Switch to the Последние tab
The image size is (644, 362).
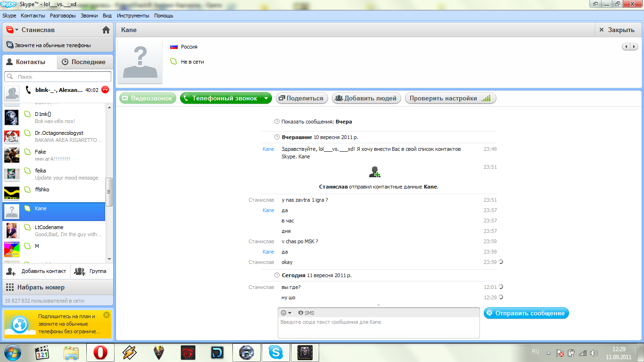[85, 62]
